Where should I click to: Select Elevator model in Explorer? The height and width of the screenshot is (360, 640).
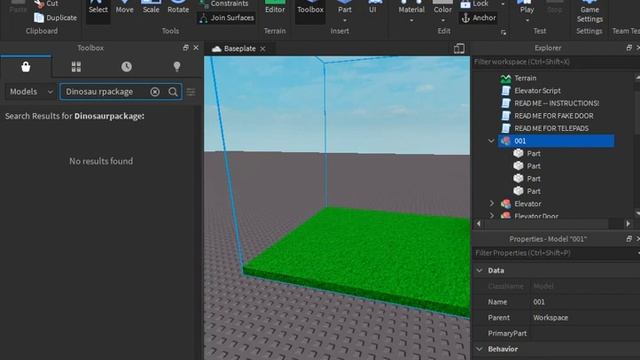[527, 204]
